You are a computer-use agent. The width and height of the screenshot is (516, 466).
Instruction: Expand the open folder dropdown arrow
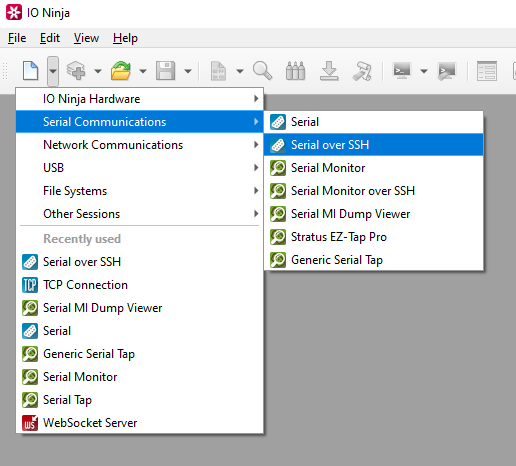tap(143, 71)
